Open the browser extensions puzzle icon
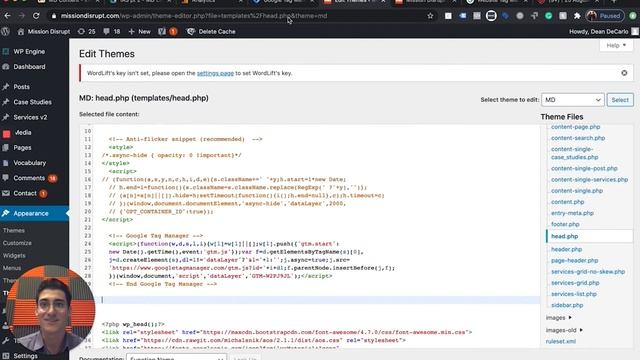The image size is (640, 360). [x=577, y=16]
